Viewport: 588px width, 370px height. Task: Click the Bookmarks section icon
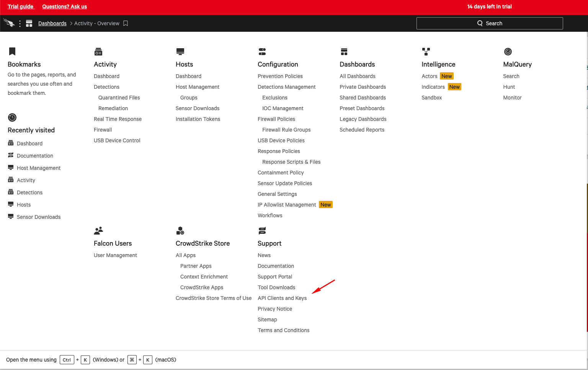12,51
